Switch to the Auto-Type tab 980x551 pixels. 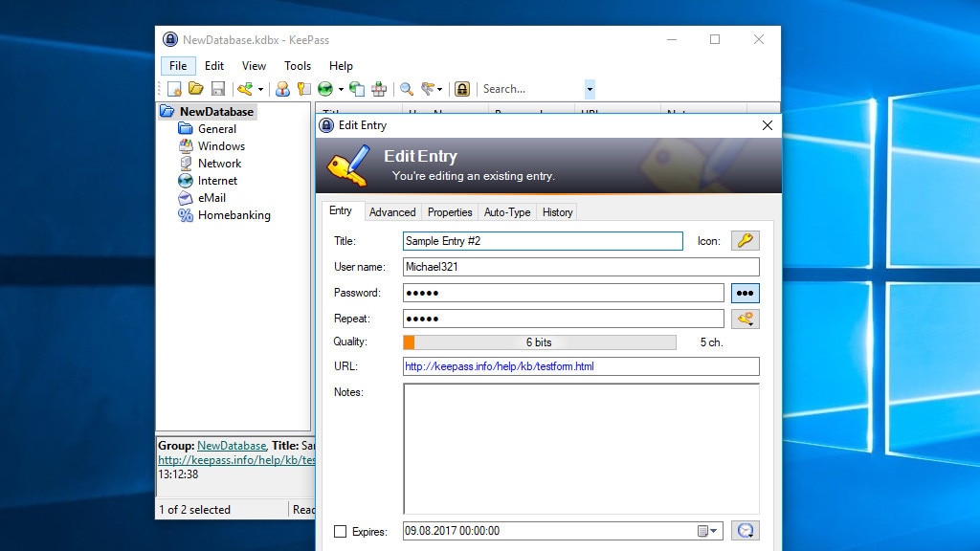pyautogui.click(x=507, y=212)
